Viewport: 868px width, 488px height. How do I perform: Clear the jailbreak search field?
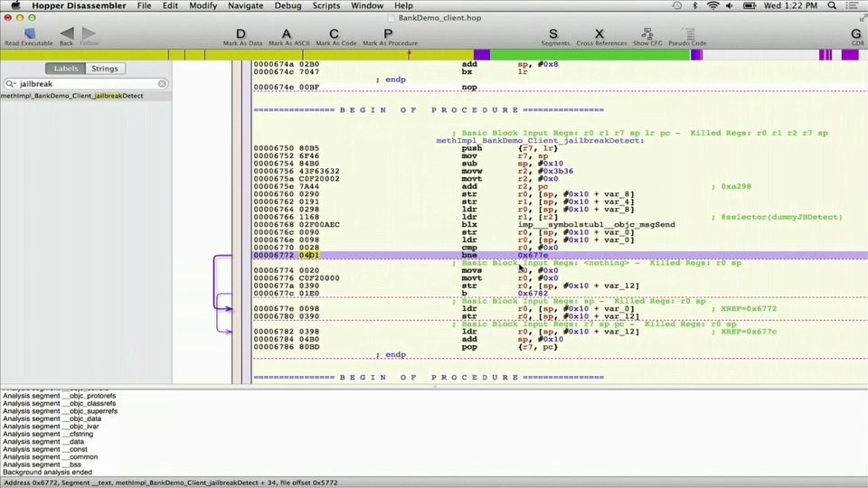163,84
